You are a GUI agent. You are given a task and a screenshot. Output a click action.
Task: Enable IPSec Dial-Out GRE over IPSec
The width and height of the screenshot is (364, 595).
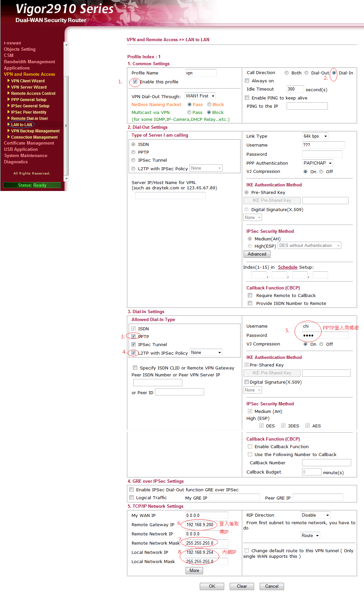132,490
